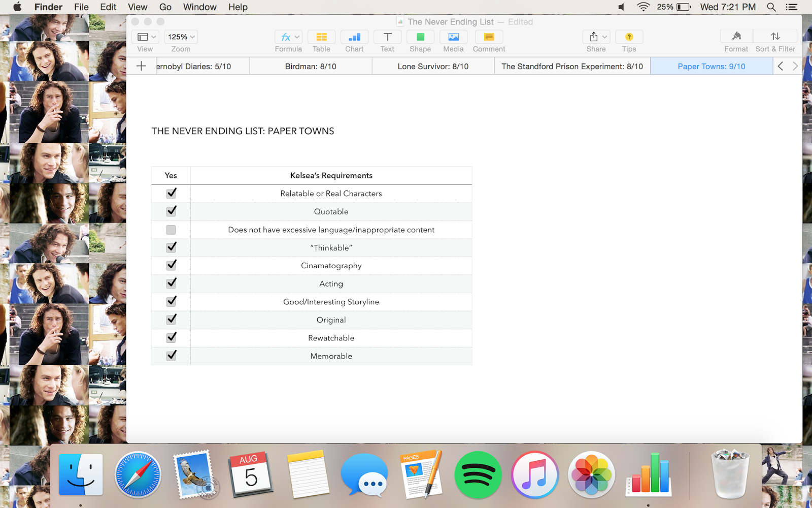Open the Chart insertion tool
Viewport: 812px width, 508px height.
[354, 37]
